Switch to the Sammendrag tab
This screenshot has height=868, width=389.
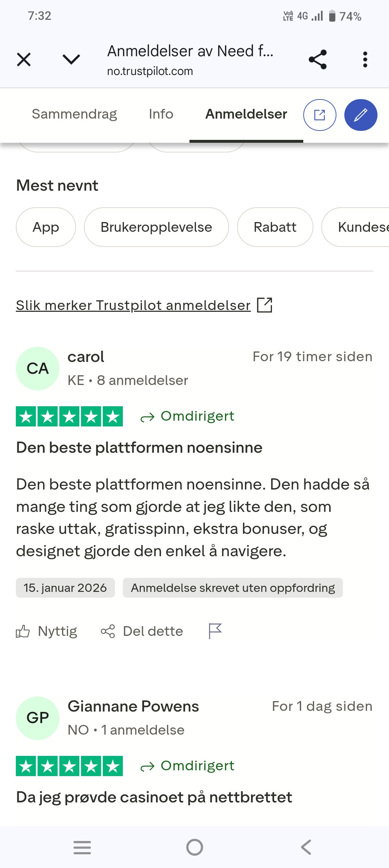pos(75,114)
